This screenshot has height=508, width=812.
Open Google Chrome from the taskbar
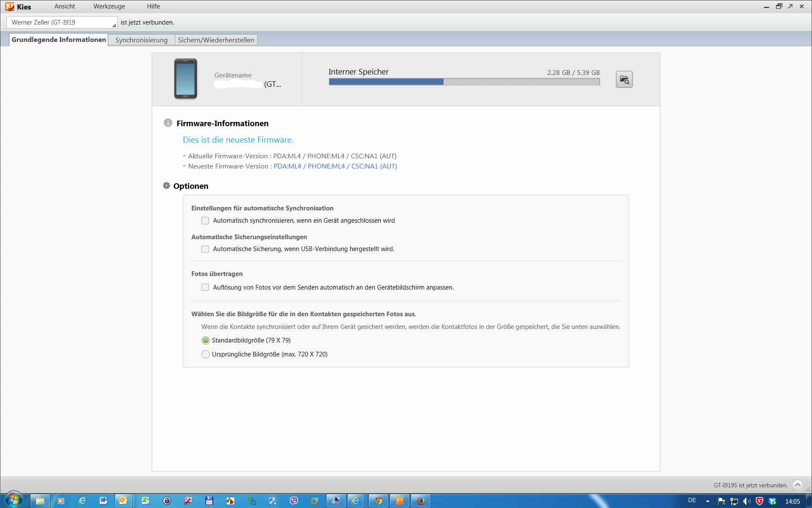(378, 501)
